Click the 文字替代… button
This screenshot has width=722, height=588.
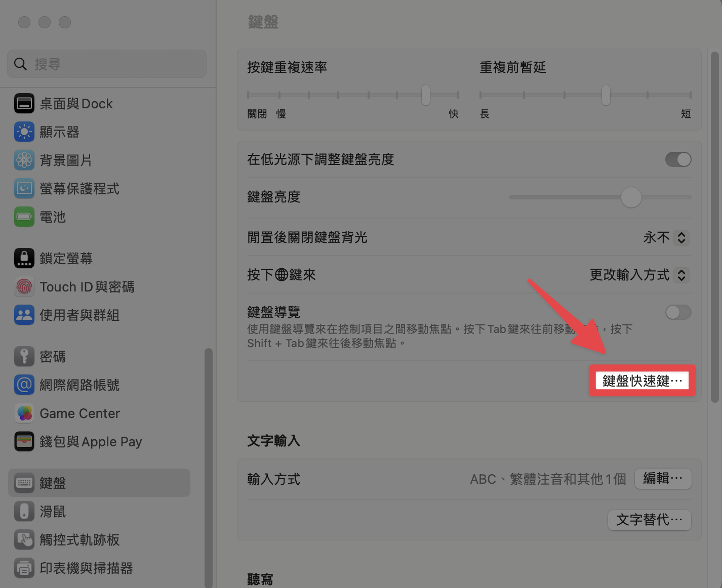650,520
